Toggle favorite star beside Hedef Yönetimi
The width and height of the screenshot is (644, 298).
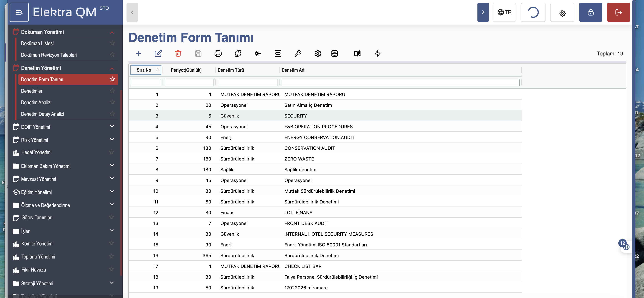click(112, 152)
